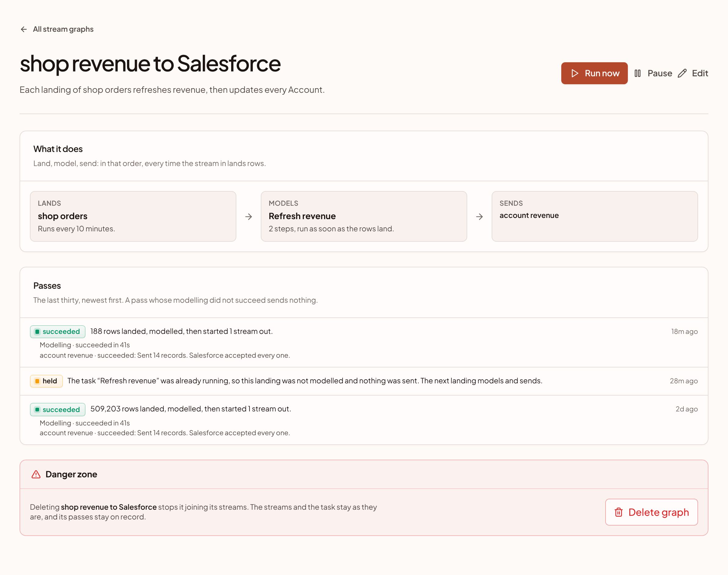Viewport: 728px width, 575px height.
Task: Click the Run now button
Action: (x=594, y=73)
